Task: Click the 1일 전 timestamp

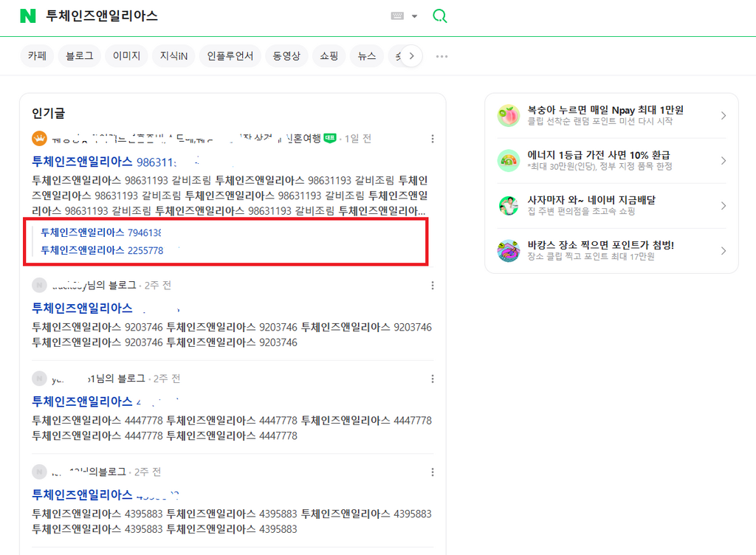Action: pyautogui.click(x=358, y=139)
